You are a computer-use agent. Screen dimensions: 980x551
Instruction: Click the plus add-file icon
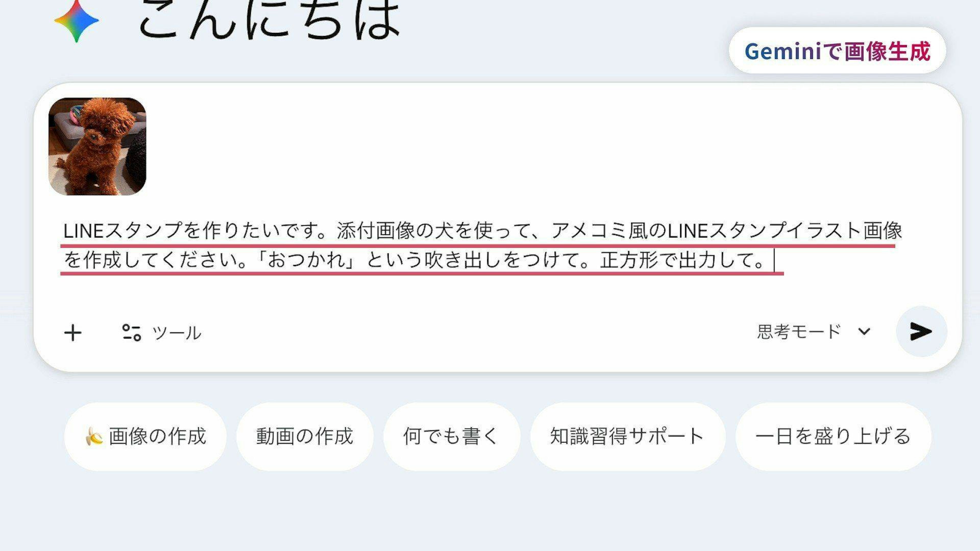tap(73, 333)
